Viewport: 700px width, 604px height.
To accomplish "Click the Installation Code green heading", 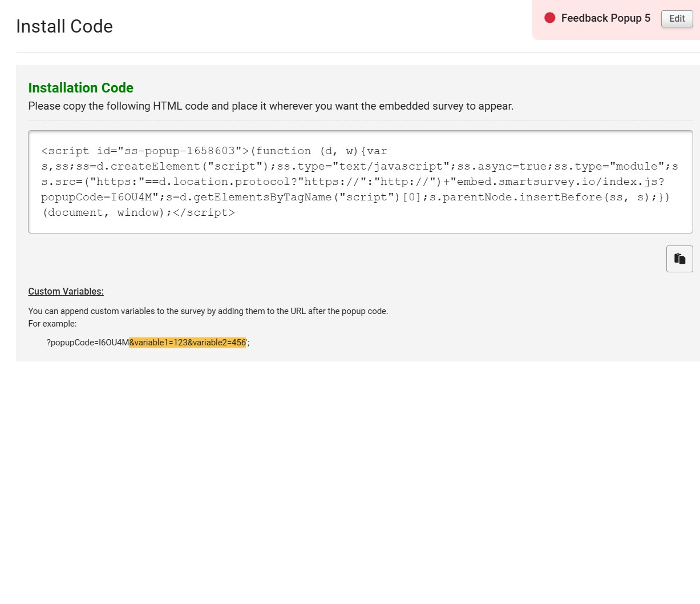I will (x=81, y=87).
